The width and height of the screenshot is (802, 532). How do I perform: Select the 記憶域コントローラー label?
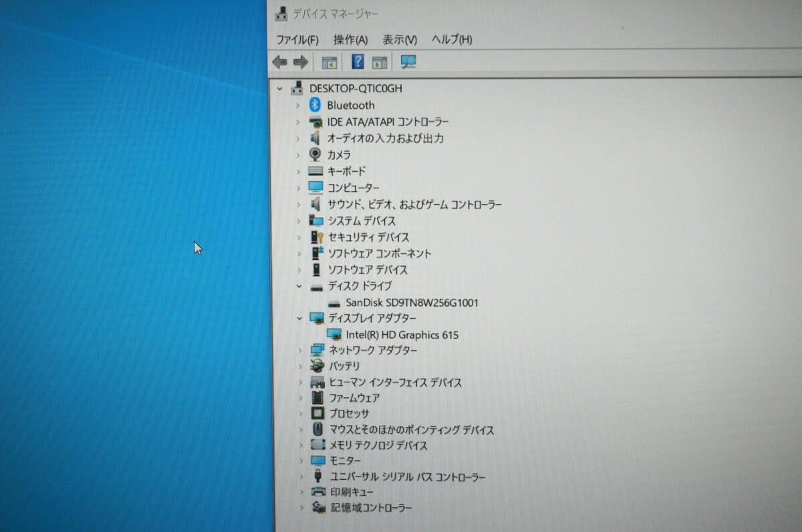[372, 508]
